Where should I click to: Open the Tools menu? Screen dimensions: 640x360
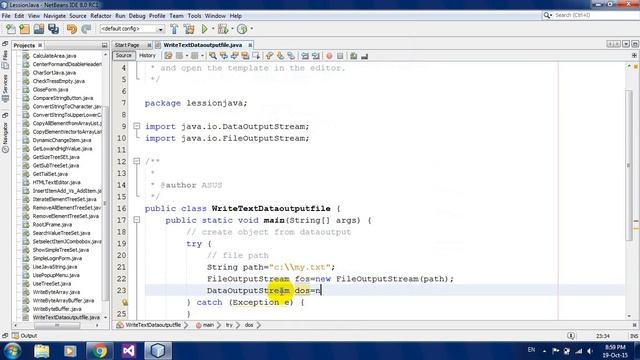click(x=194, y=16)
